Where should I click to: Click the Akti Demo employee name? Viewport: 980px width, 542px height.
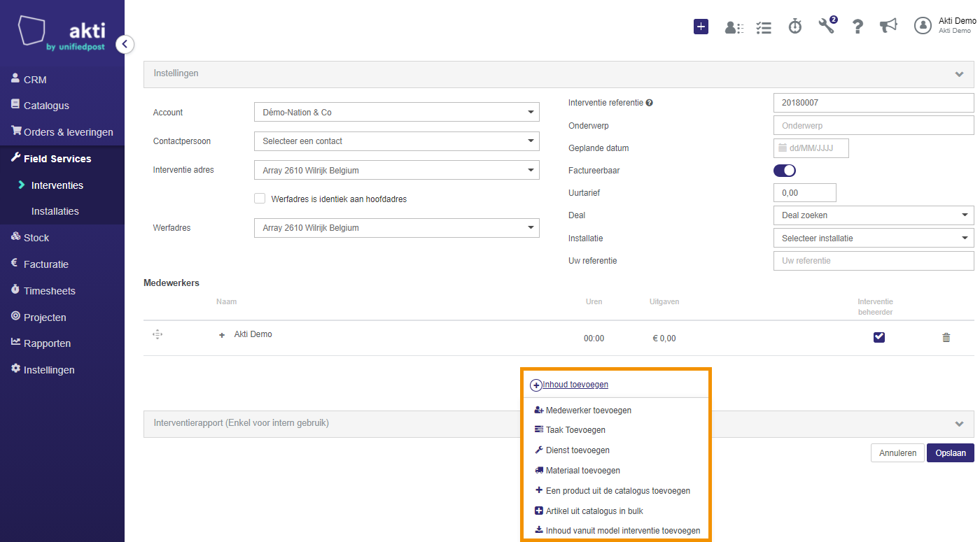pos(253,334)
